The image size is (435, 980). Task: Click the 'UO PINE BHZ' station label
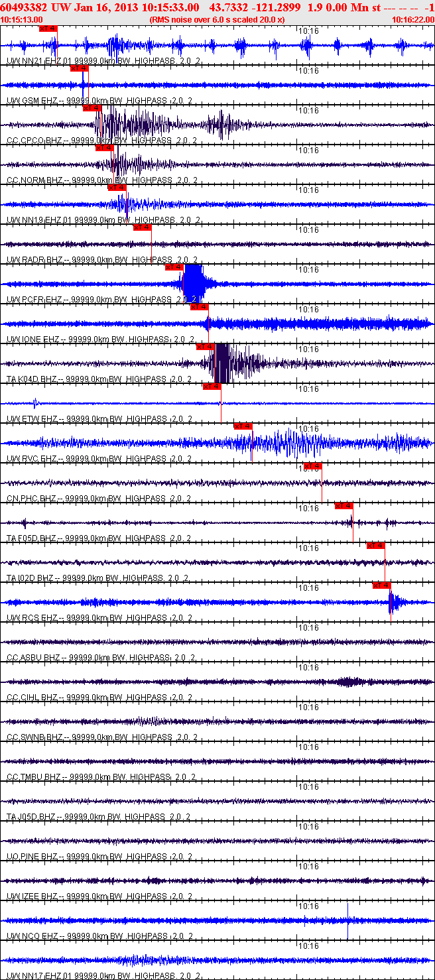32,856
